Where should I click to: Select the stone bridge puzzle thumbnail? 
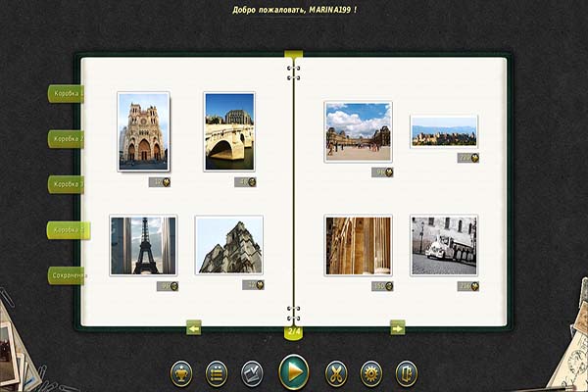point(229,131)
